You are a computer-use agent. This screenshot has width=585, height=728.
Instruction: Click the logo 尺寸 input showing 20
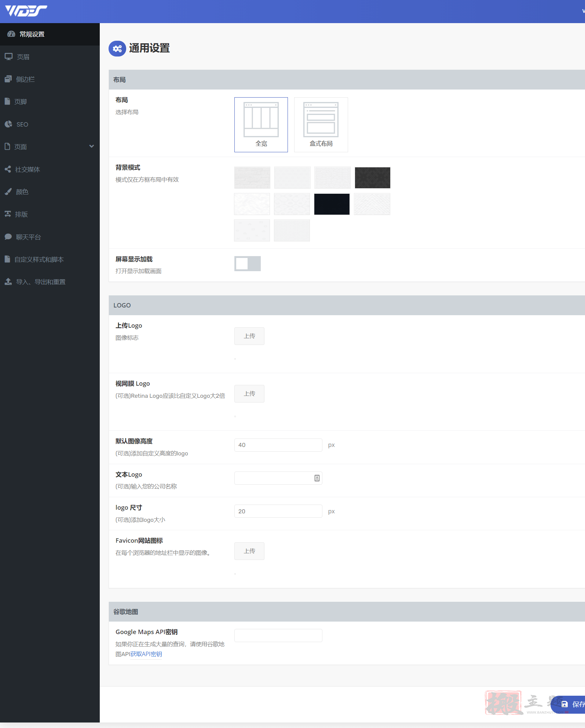click(278, 511)
